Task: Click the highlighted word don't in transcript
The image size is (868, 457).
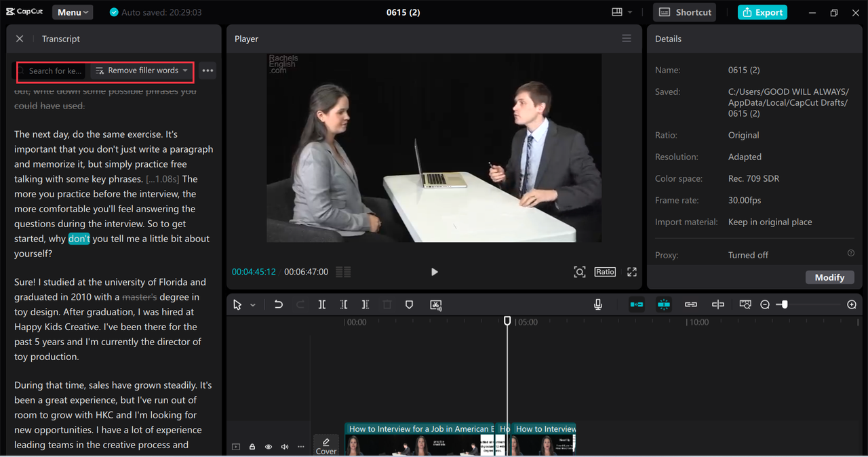Action: point(79,239)
